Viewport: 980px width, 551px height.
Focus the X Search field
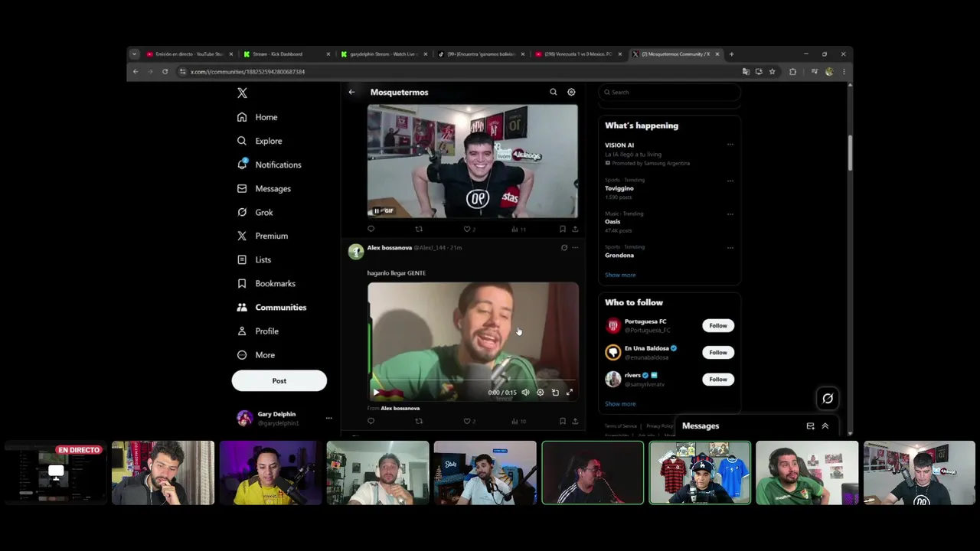tap(670, 92)
